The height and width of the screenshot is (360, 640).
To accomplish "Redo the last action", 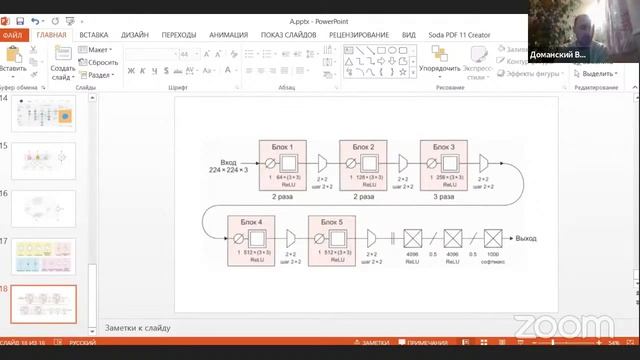I will coord(55,21).
